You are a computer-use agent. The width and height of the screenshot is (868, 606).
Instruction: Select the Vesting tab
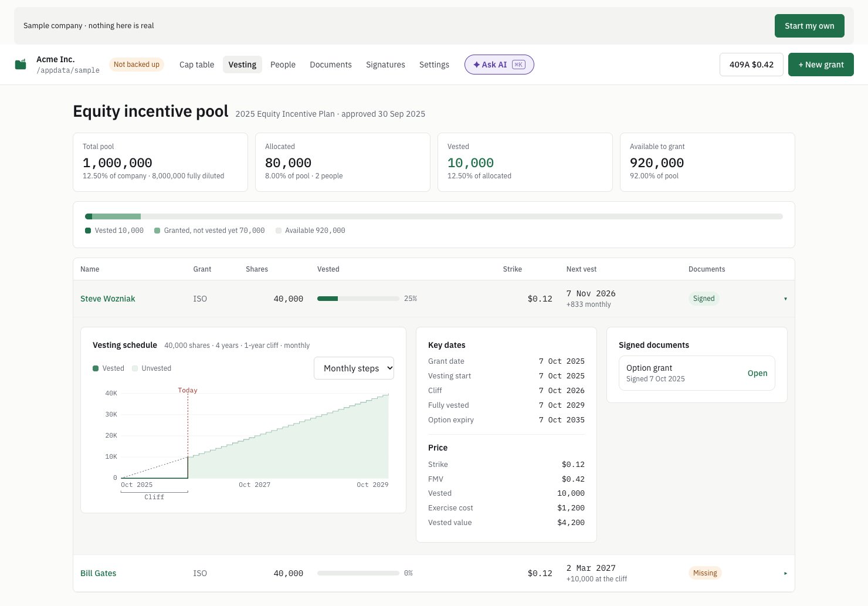coord(242,65)
